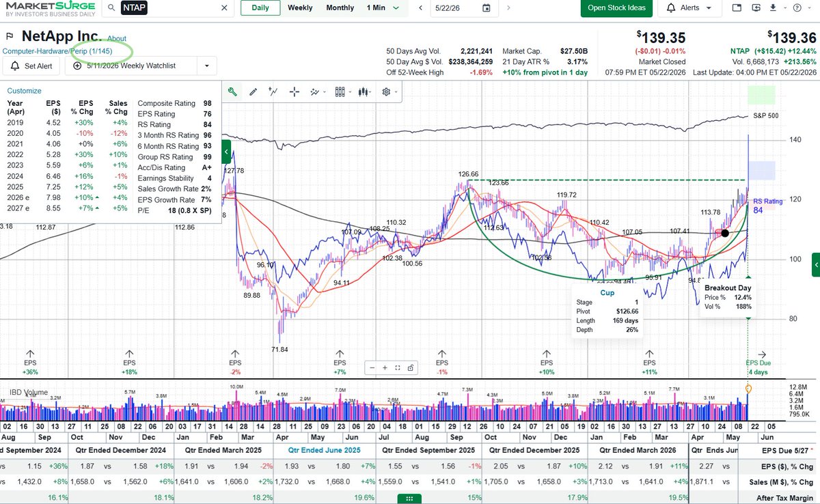
Task: Fit chart using the expand frame icon
Action: coord(398,367)
